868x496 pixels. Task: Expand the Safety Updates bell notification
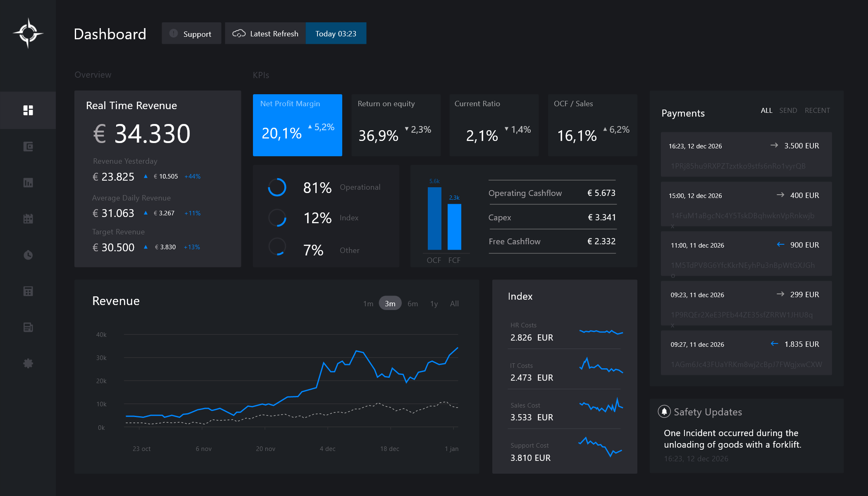pyautogui.click(x=663, y=411)
